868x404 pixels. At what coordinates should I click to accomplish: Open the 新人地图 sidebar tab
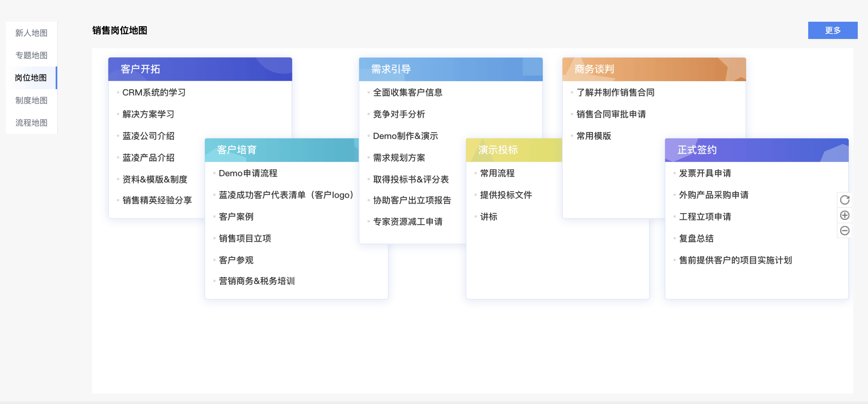click(x=31, y=33)
